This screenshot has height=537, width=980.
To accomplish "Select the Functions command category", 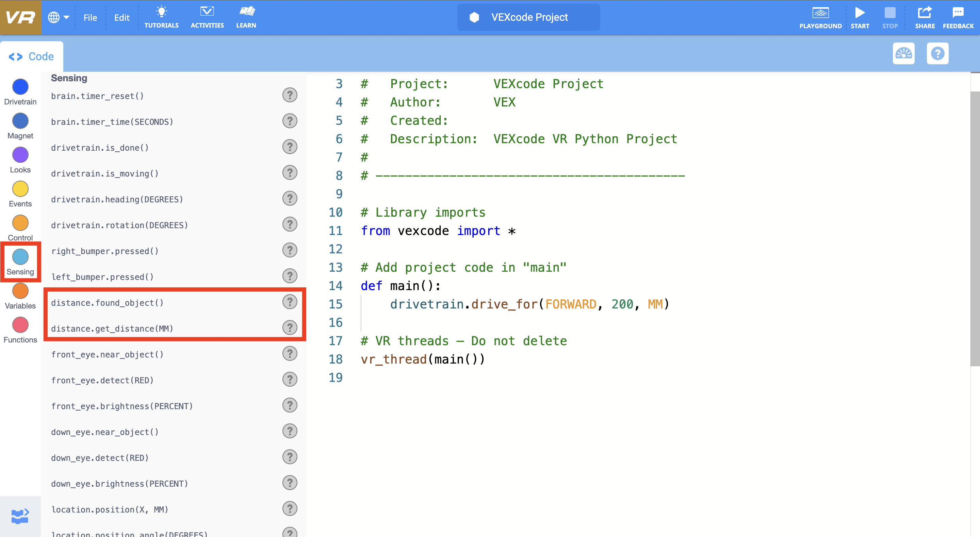I will [x=20, y=325].
